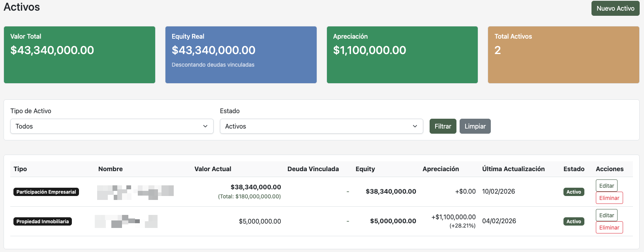Click the Propiedad Inmobiliaria type badge

(43, 222)
